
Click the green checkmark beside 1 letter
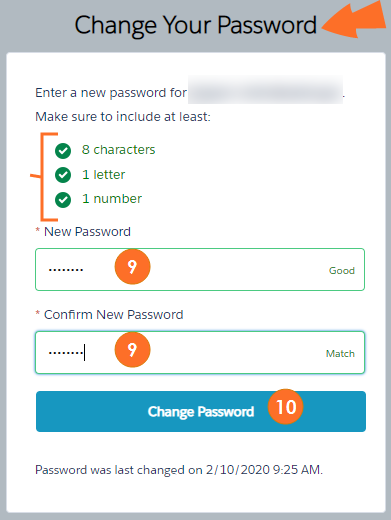pyautogui.click(x=63, y=175)
